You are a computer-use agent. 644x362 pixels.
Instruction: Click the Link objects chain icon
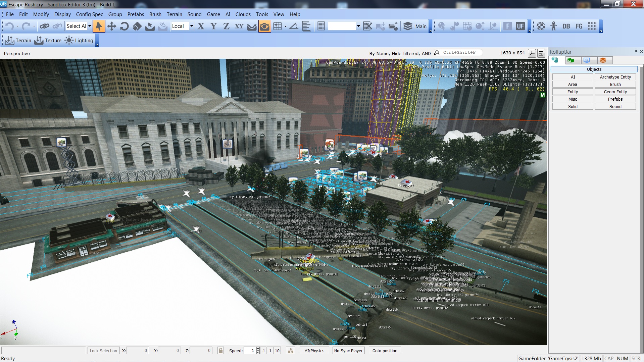click(x=45, y=26)
